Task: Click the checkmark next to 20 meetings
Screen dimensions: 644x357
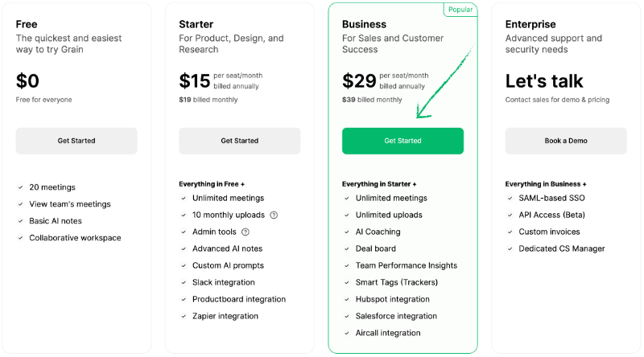Action: (x=20, y=187)
